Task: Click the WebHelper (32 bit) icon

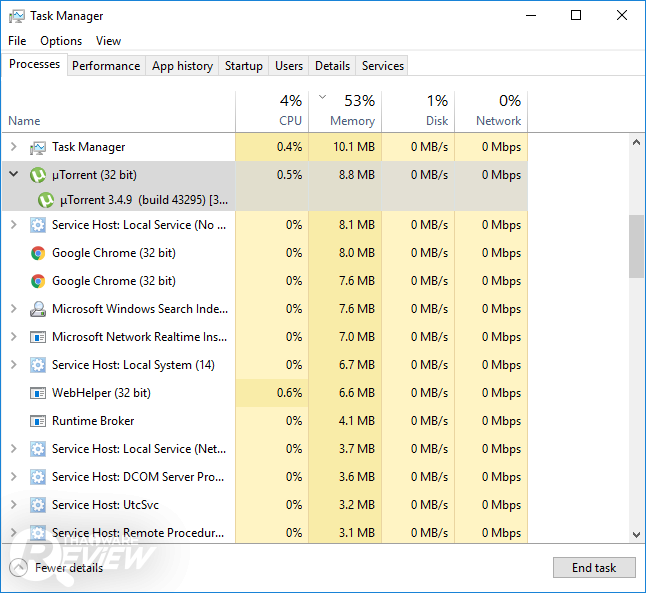Action: [38, 394]
